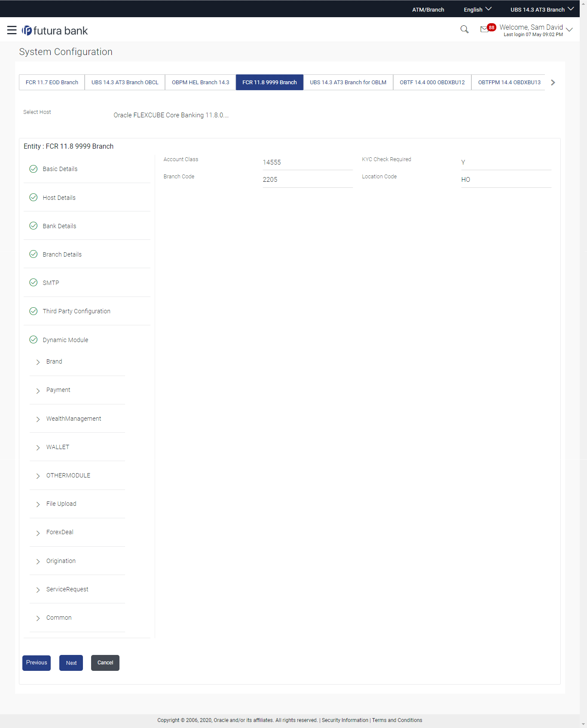Click the 88 unread notifications badge
587x728 pixels.
(492, 27)
